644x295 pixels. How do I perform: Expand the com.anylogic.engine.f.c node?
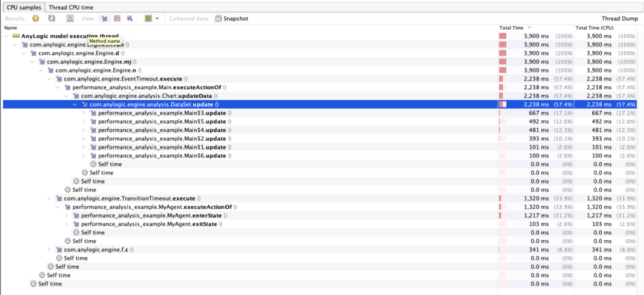(49, 250)
